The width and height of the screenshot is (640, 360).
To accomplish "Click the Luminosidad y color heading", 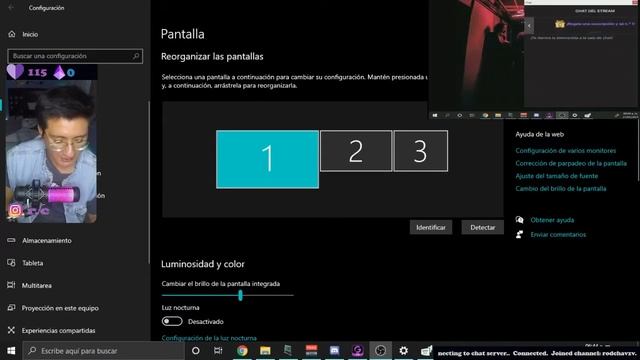I will pyautogui.click(x=203, y=264).
